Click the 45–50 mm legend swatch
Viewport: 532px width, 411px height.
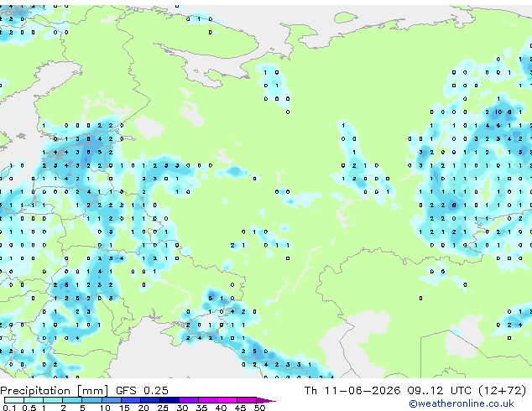point(247,400)
